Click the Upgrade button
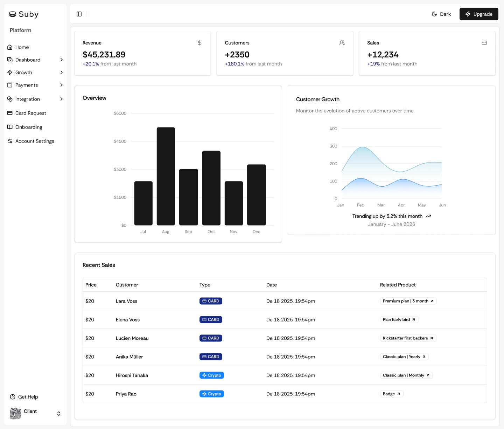The width and height of the screenshot is (504, 429). pos(479,14)
